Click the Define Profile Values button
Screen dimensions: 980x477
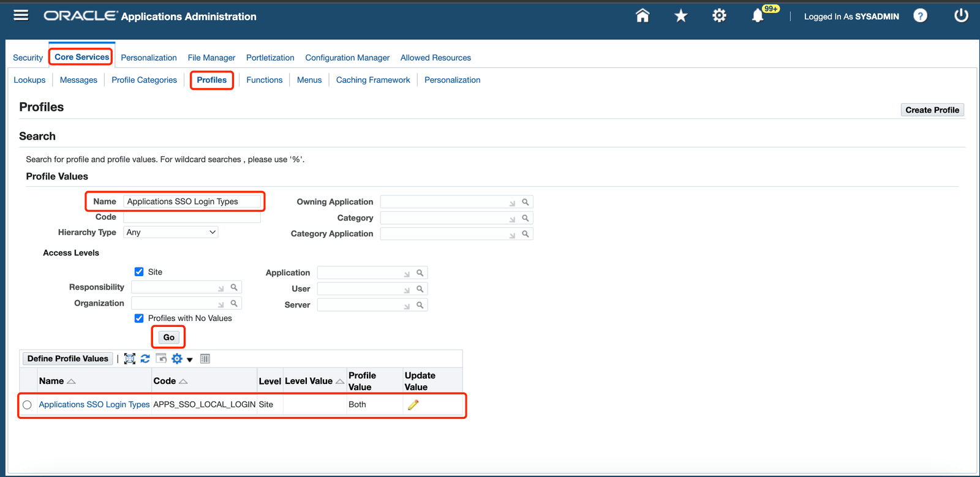click(x=68, y=359)
